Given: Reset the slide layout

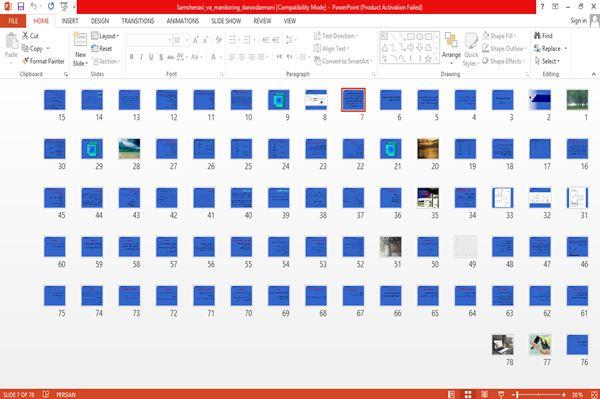Looking at the screenshot, I should point(102,49).
